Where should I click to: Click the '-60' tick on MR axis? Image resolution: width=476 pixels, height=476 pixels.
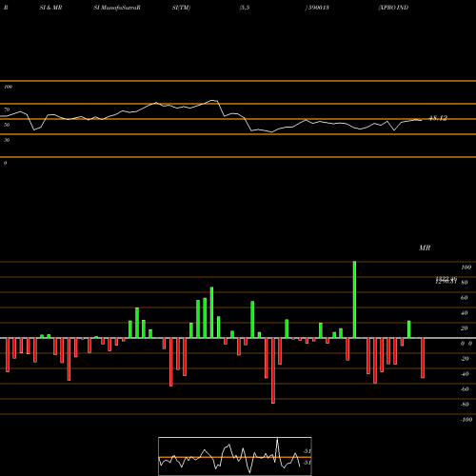pos(465,389)
